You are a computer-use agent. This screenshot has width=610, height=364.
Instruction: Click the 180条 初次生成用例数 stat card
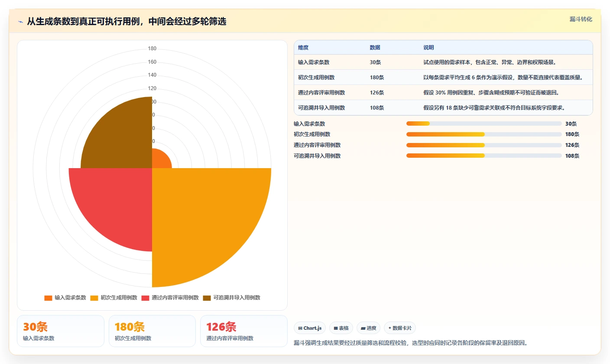[x=152, y=331]
